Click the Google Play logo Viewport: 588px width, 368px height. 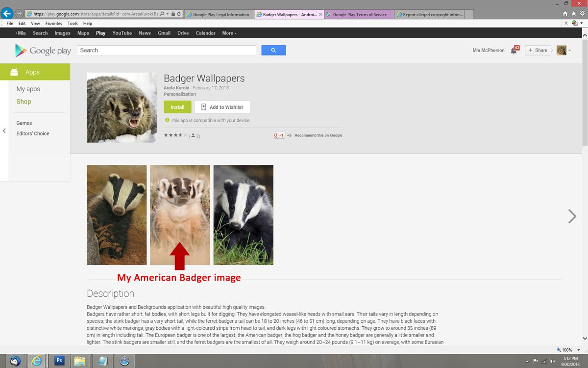43,51
